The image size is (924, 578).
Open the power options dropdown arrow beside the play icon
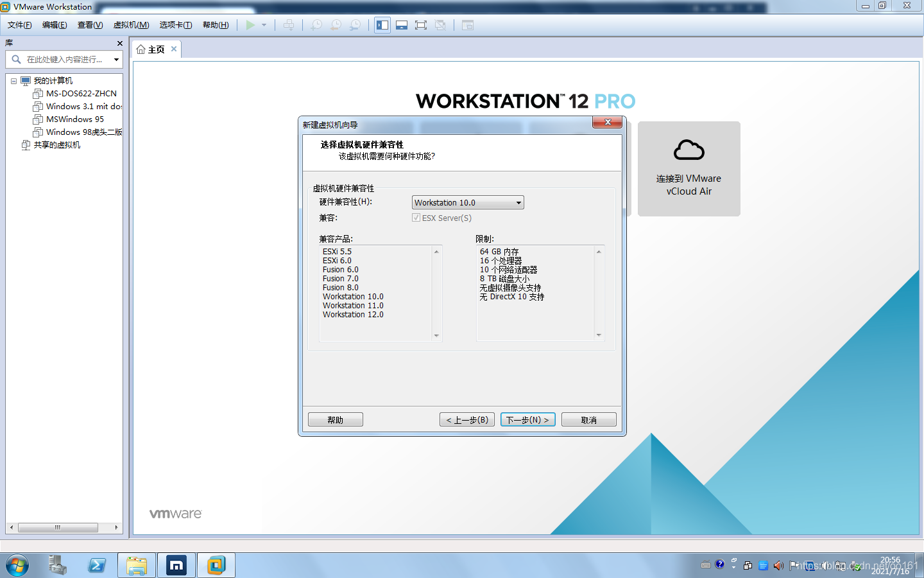coord(264,25)
